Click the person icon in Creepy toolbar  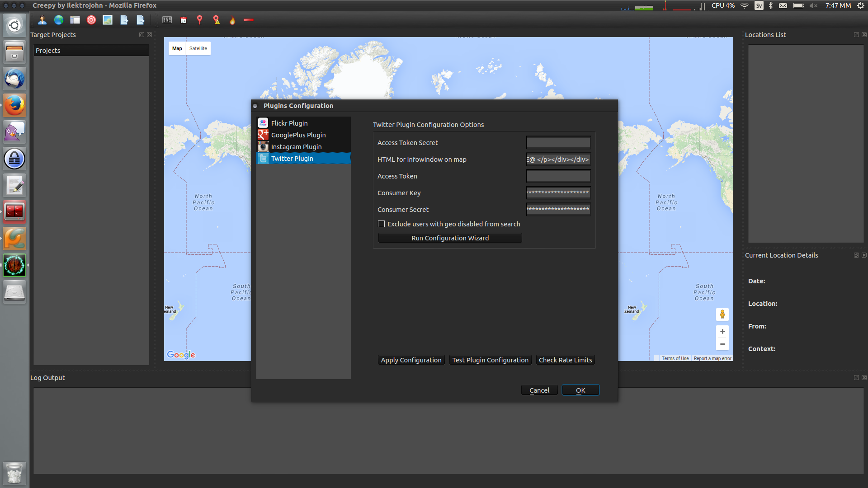(x=42, y=20)
